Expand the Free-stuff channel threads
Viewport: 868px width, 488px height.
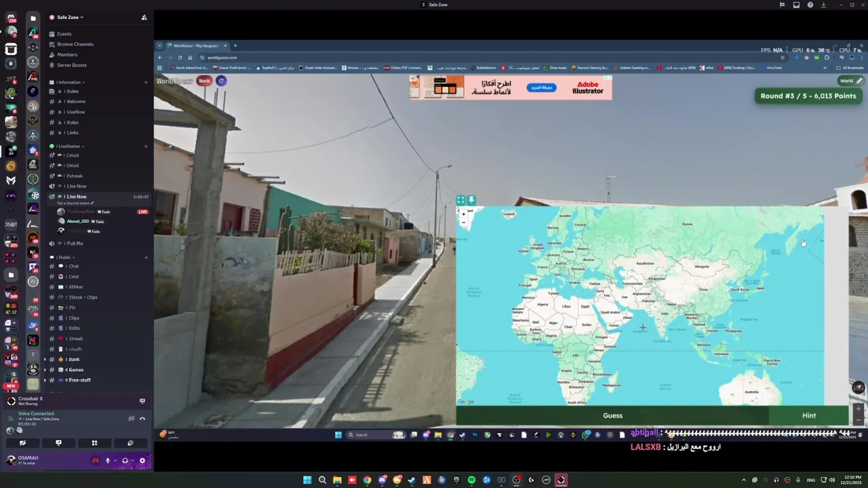click(45, 380)
